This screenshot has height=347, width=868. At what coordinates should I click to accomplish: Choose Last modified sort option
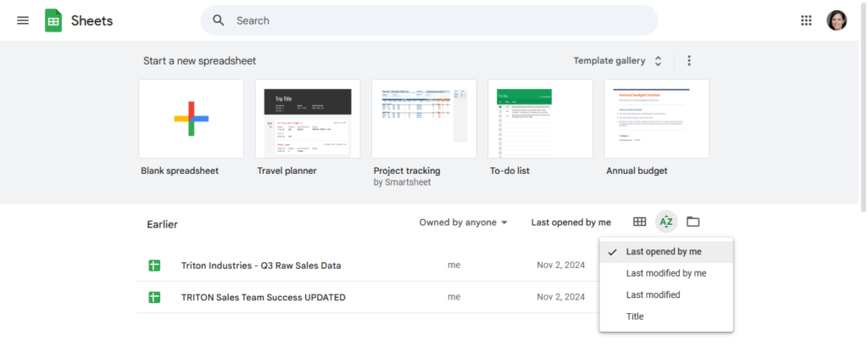click(653, 295)
